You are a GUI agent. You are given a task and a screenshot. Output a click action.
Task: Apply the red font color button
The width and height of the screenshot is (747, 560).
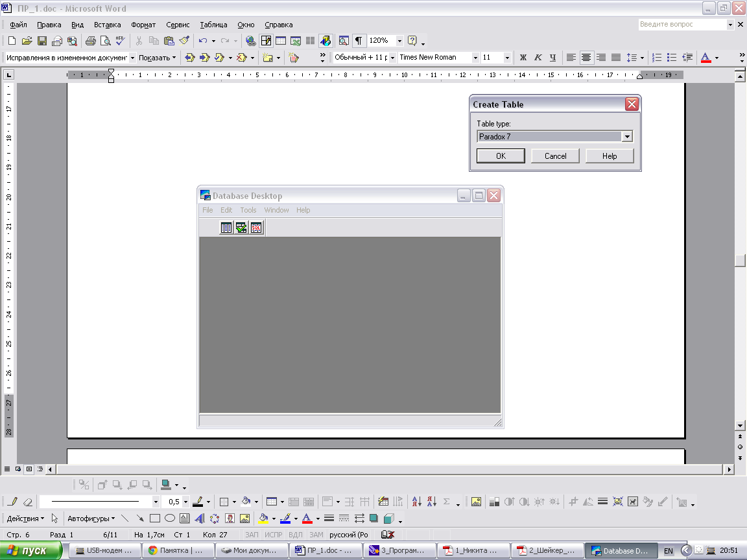[x=705, y=58]
